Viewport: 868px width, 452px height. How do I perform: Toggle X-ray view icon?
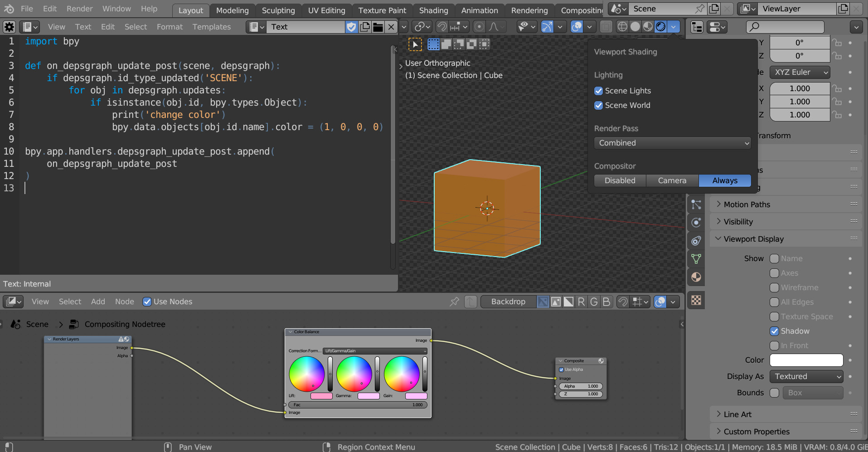coord(606,27)
